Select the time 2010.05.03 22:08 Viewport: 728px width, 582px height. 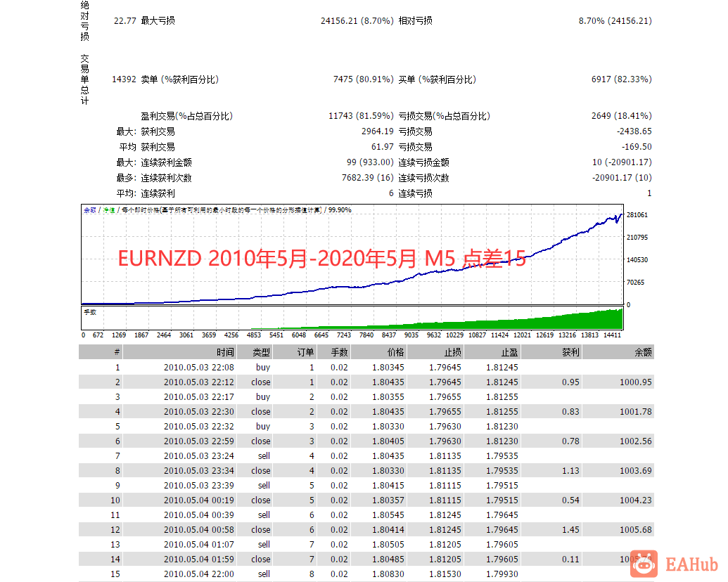coord(199,367)
